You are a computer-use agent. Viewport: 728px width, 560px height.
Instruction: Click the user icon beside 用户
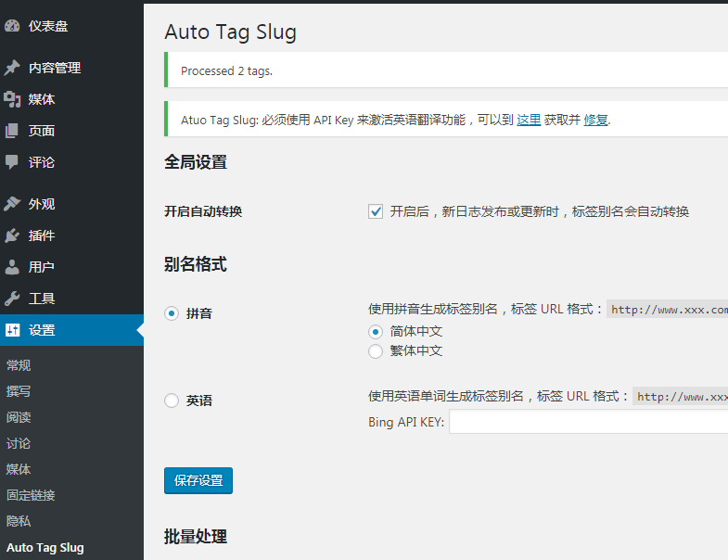pos(12,267)
